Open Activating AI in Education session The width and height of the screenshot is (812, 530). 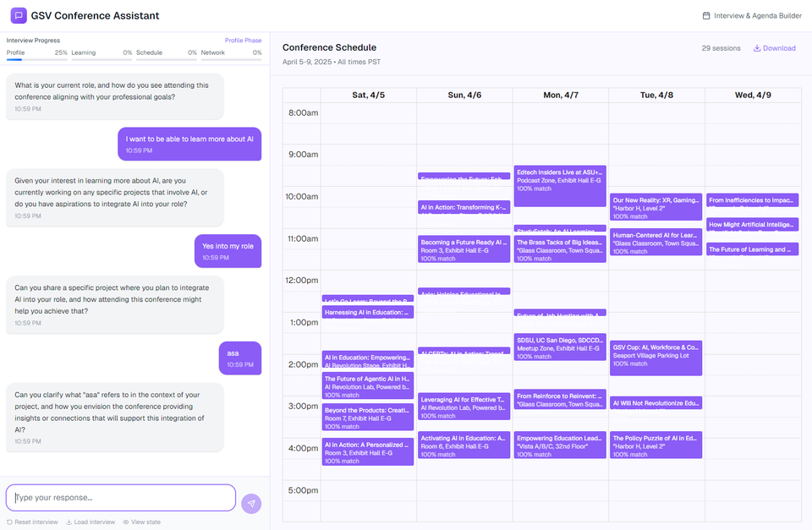pyautogui.click(x=464, y=445)
